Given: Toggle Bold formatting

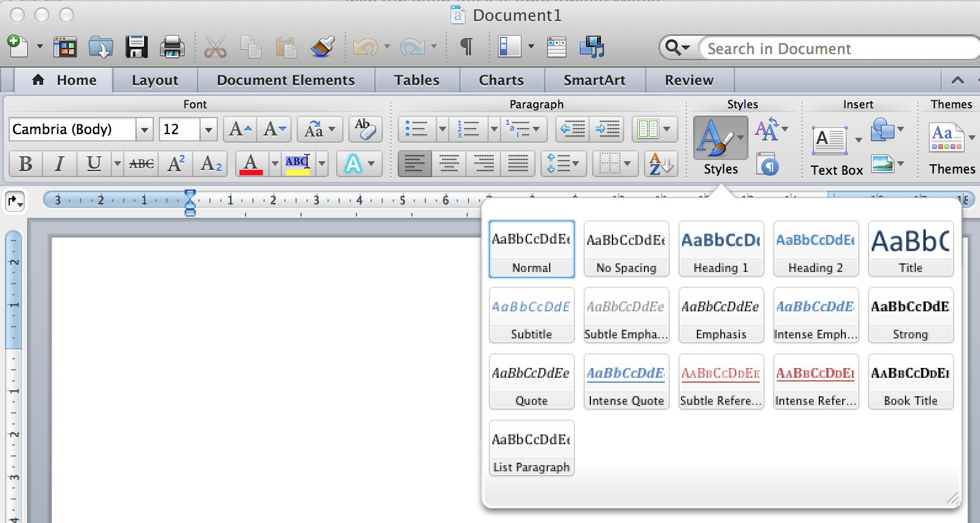Looking at the screenshot, I should point(26,164).
